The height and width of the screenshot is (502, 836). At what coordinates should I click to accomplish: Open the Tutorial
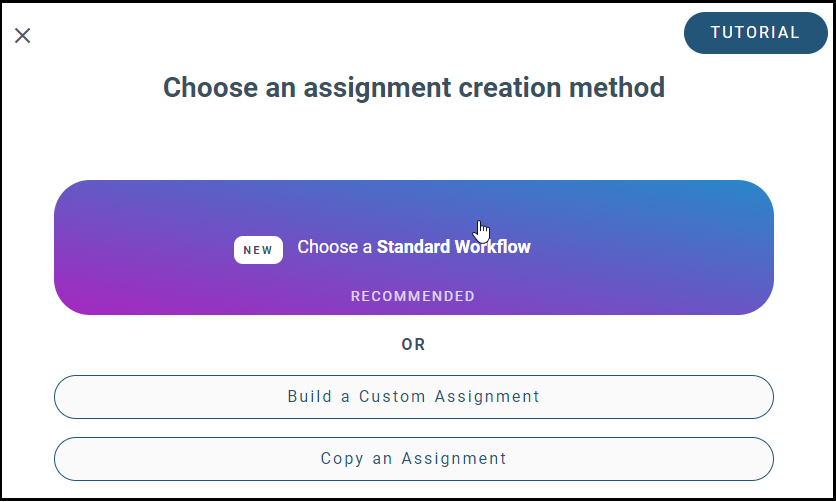pyautogui.click(x=755, y=33)
